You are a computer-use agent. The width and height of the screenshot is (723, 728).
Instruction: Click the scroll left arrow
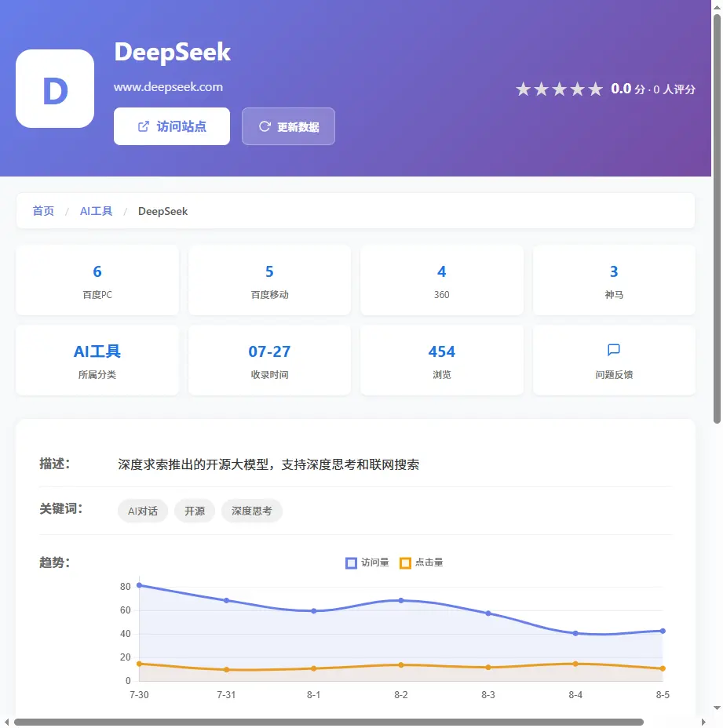pyautogui.click(x=6, y=722)
